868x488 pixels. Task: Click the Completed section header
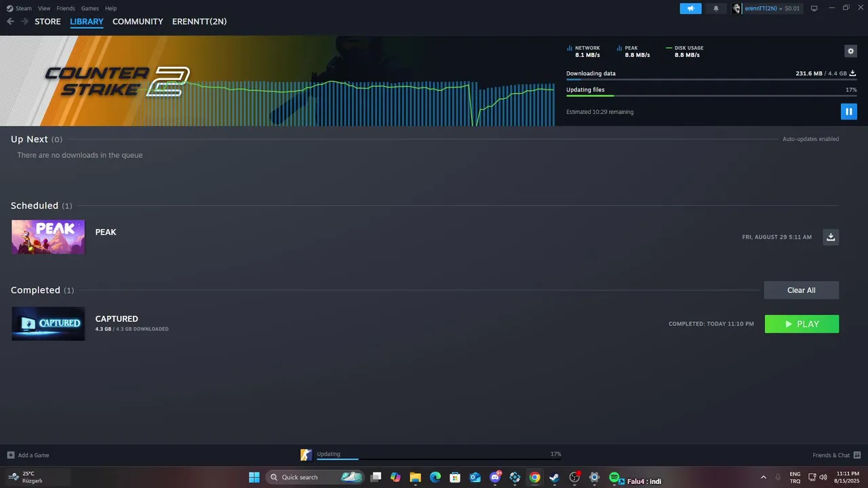point(43,290)
